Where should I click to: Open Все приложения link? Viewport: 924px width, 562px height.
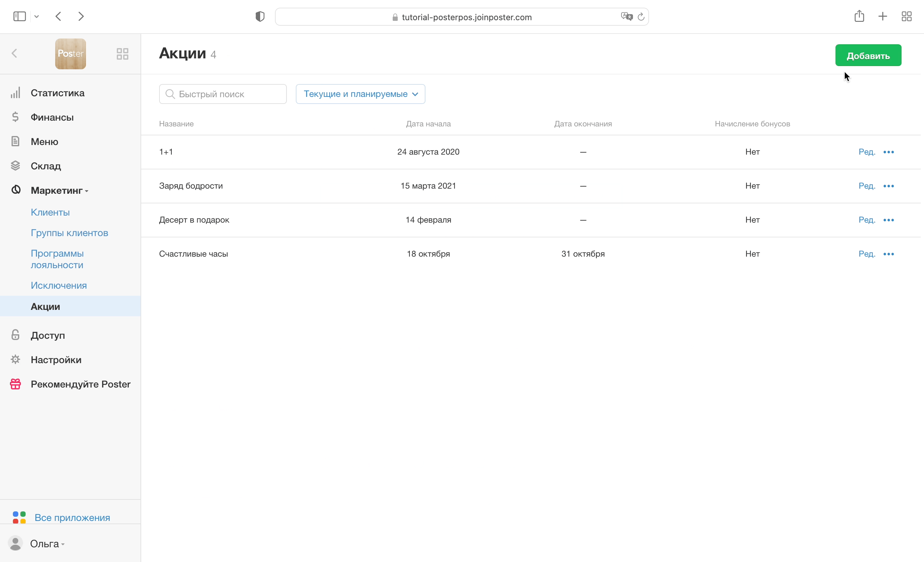pos(72,517)
